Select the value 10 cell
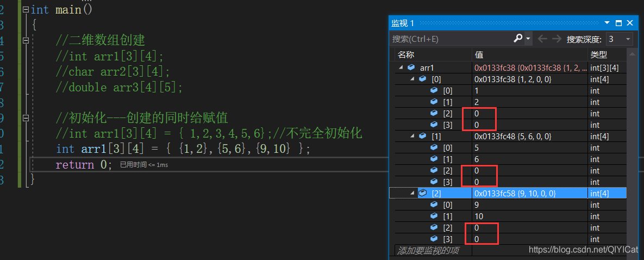The width and height of the screenshot is (644, 260). point(530,216)
